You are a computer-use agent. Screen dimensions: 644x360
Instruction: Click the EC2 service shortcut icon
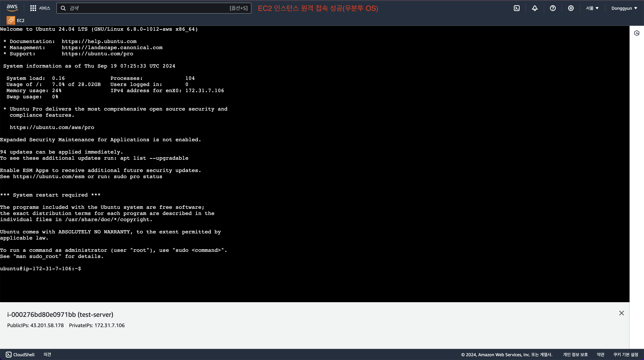click(x=10, y=21)
